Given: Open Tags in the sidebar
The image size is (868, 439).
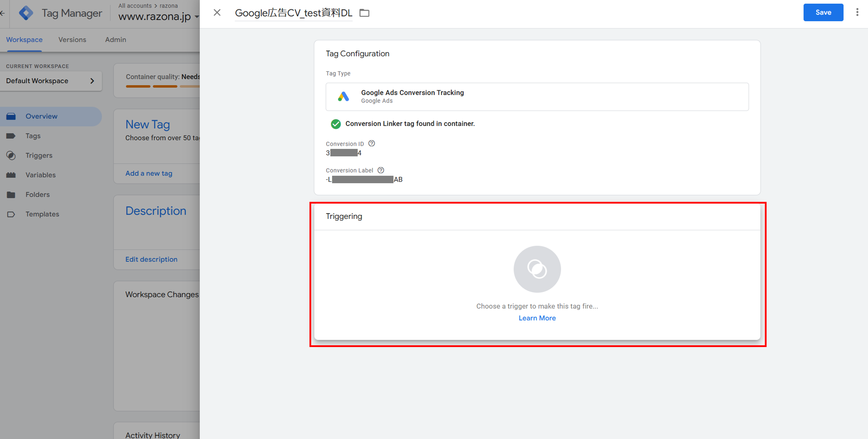Looking at the screenshot, I should click(x=33, y=136).
